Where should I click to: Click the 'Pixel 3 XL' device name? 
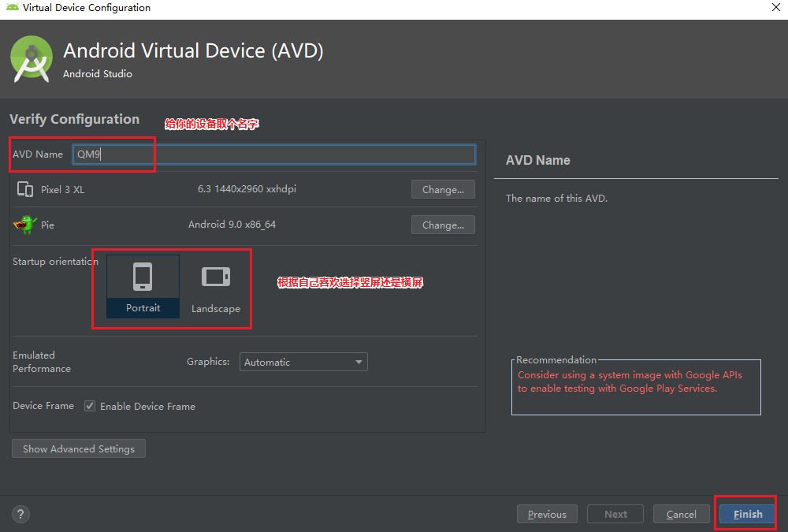click(63, 190)
